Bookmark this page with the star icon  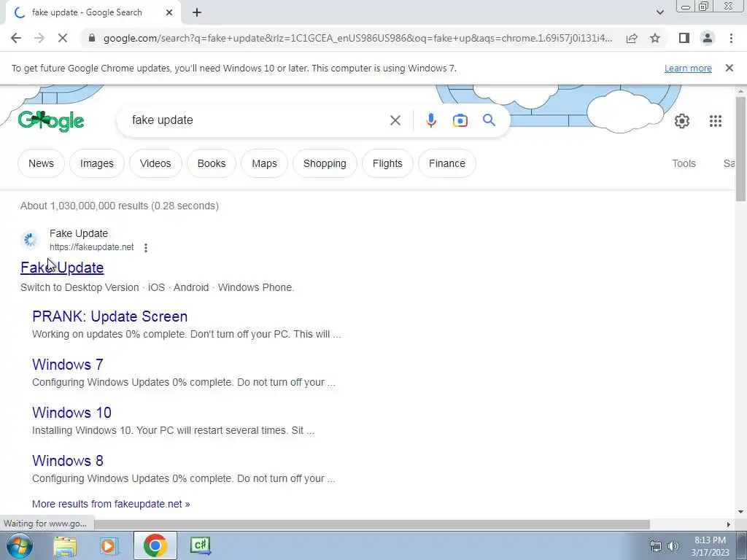655,38
